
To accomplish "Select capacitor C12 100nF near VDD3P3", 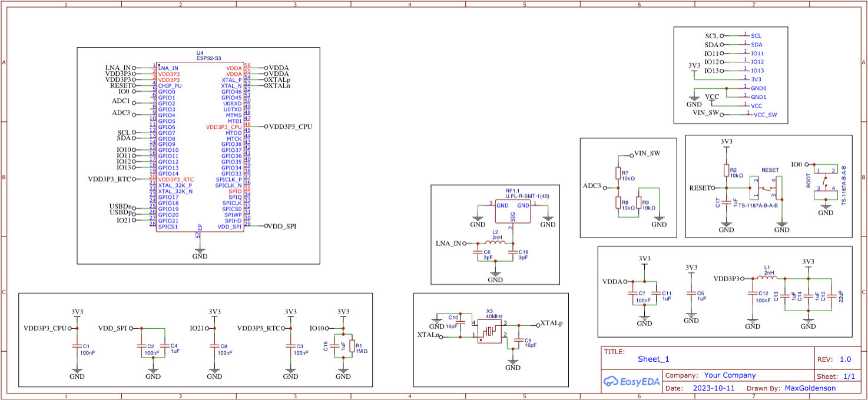I will coord(751,292).
